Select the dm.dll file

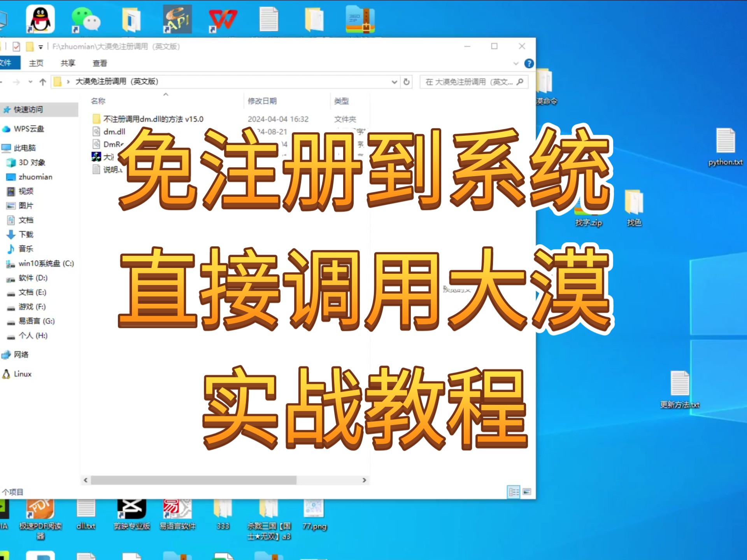click(x=114, y=131)
